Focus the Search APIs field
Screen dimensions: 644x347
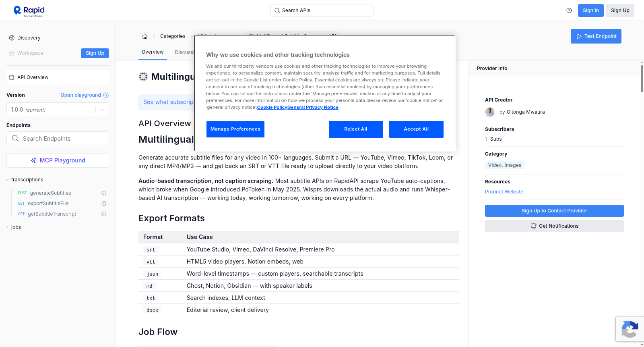coord(322,10)
